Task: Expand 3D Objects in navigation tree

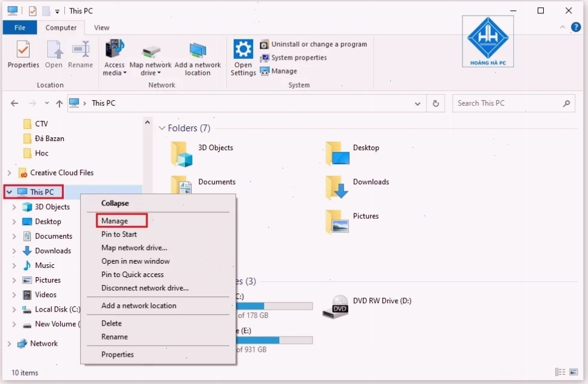Action: [x=14, y=207]
